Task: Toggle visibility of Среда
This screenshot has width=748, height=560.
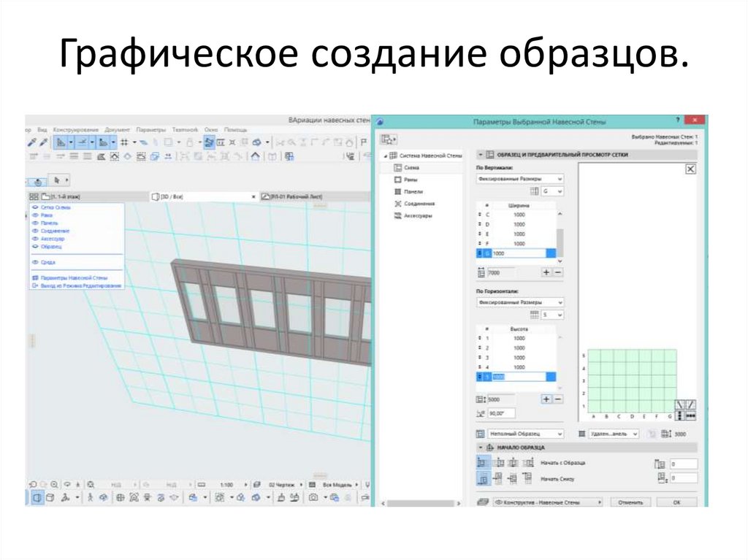Action: point(35,262)
